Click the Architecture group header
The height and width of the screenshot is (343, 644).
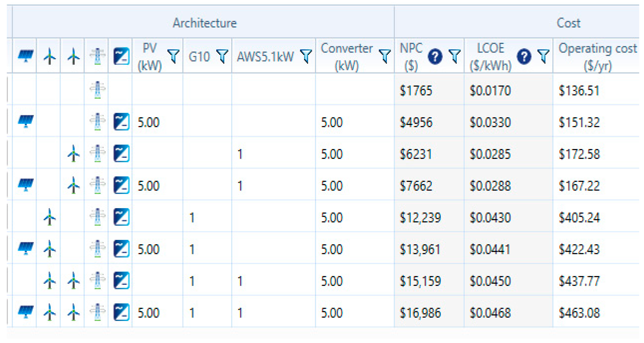(x=204, y=23)
